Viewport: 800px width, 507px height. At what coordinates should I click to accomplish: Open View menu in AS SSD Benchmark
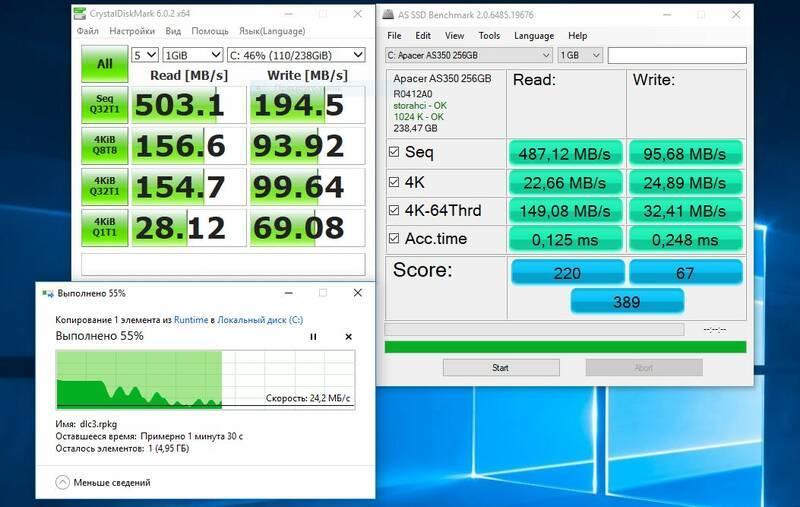(x=454, y=36)
